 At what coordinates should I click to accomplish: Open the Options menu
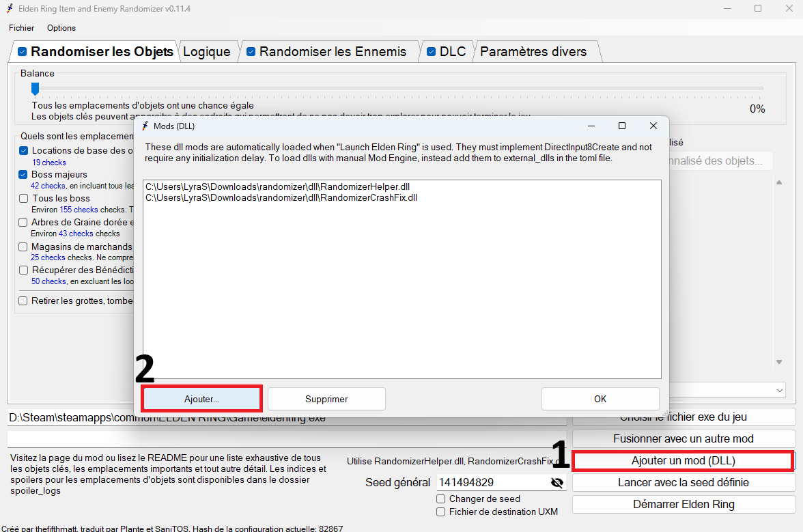pyautogui.click(x=61, y=27)
